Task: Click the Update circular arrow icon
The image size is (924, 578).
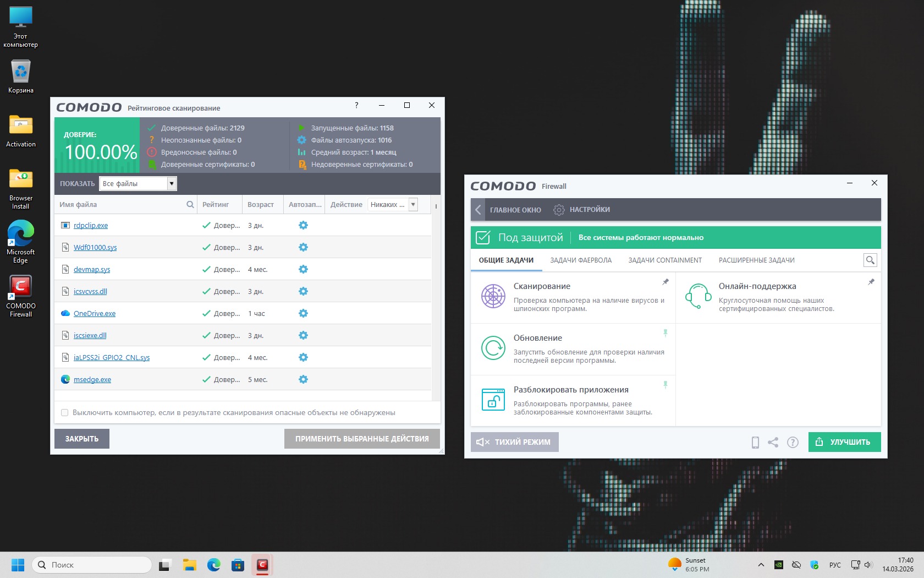Action: click(x=493, y=348)
